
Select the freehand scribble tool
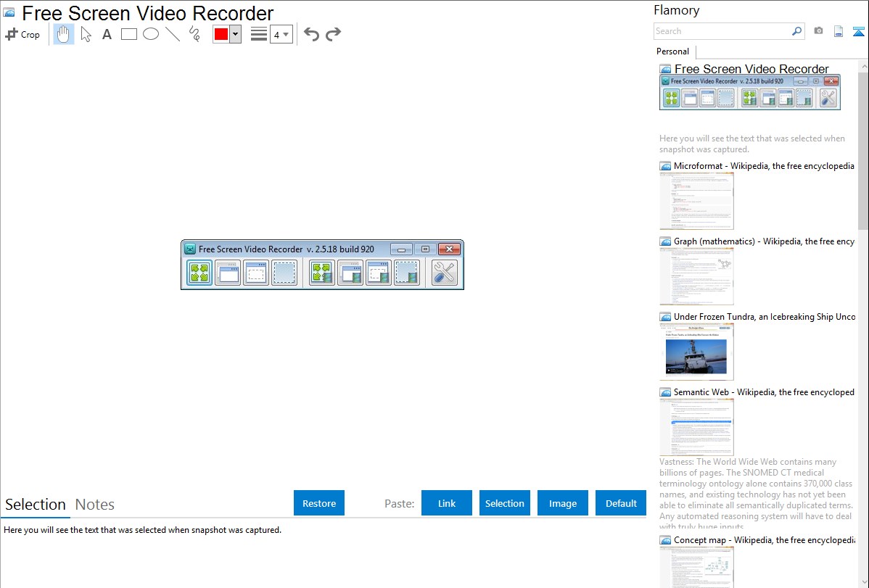coord(194,34)
